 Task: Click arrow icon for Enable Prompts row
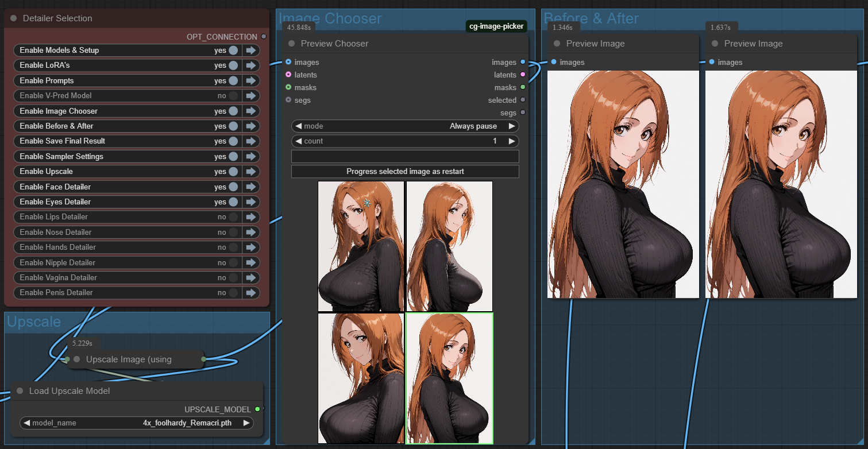(x=251, y=81)
